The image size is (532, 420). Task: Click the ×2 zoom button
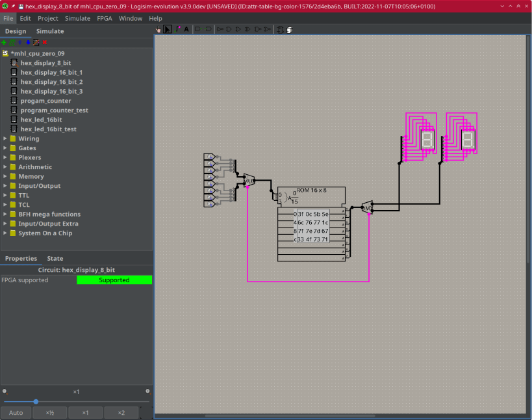(121, 413)
